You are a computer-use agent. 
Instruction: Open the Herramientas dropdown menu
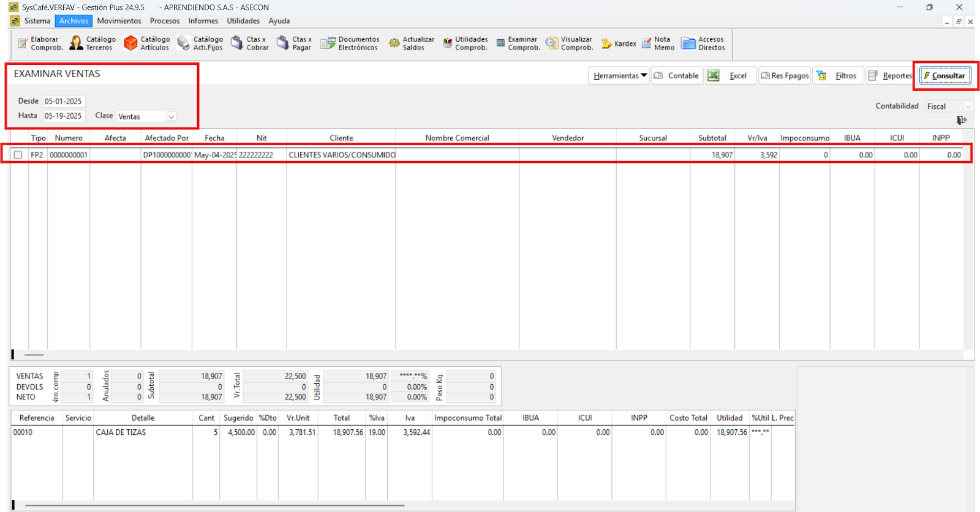(x=619, y=76)
